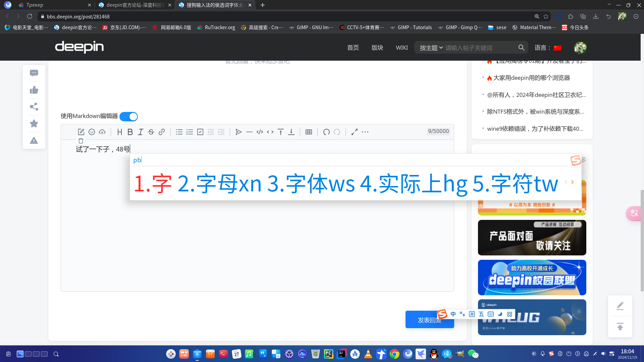Screen dimensions: 644x362
Task: Insert emoji via smiley icon in editor toolbar
Action: pyautogui.click(x=92, y=132)
